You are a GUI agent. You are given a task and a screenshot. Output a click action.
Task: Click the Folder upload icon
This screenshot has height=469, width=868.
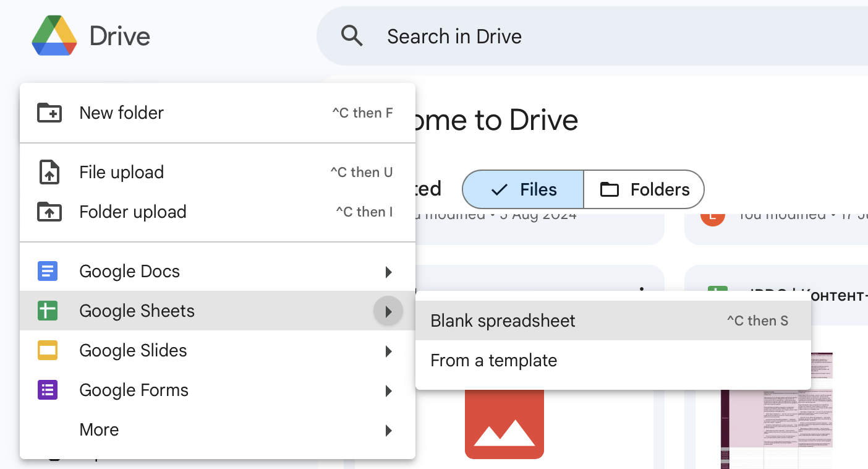coord(49,212)
